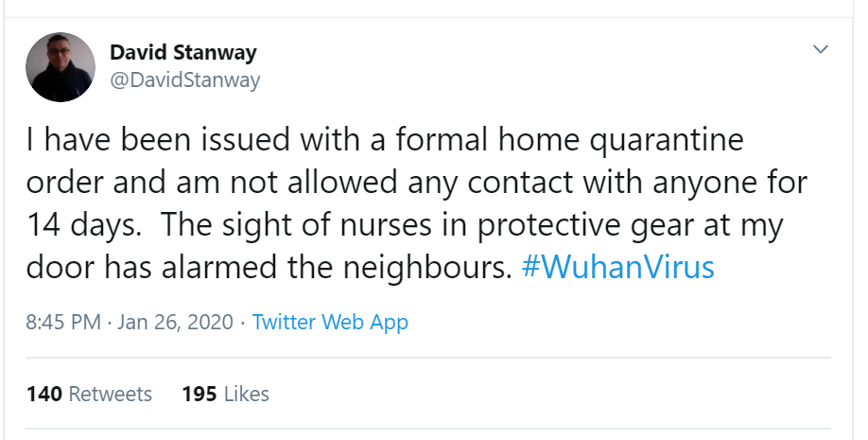This screenshot has height=440, width=868.
Task: Click the 8:45 PM time
Action: click(x=63, y=322)
